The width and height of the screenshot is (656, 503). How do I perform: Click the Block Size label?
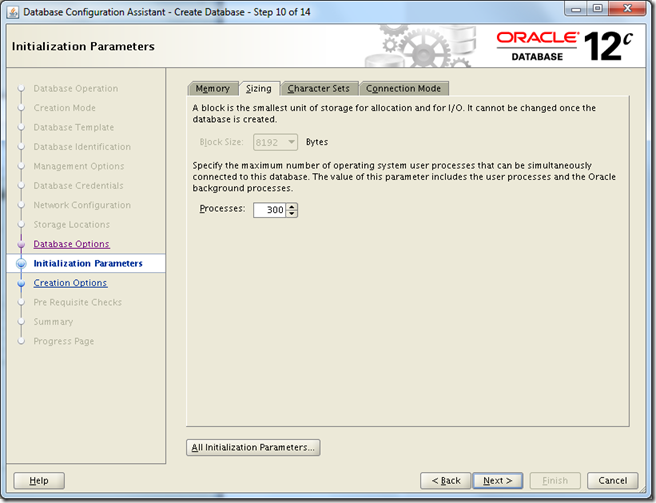pos(221,142)
